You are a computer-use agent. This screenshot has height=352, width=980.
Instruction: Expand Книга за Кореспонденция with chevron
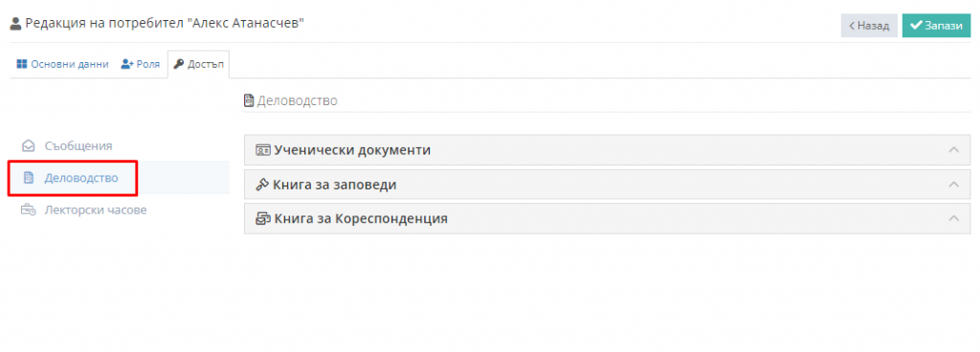point(953,218)
